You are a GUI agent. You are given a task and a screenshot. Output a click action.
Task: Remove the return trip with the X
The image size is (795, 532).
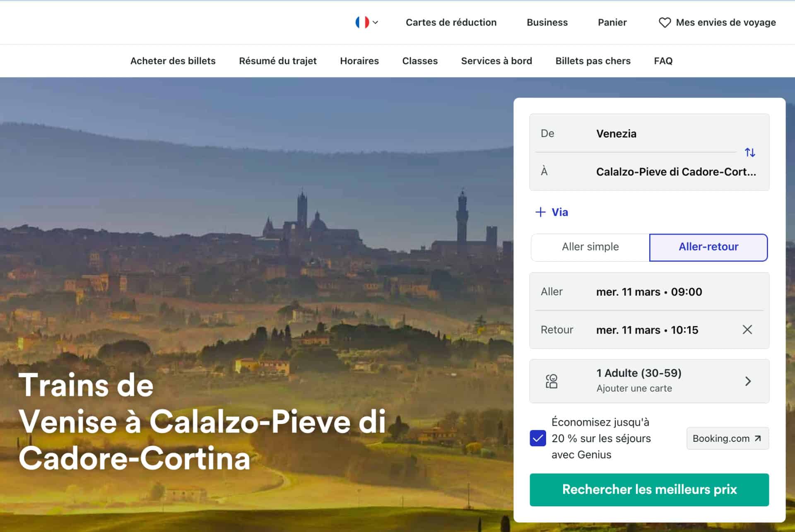point(747,330)
